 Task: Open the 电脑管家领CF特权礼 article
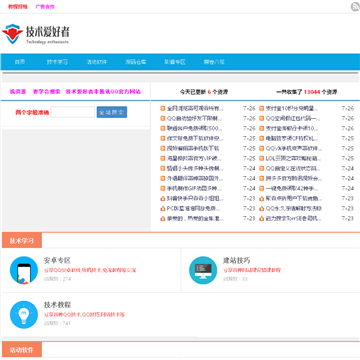pos(292,138)
